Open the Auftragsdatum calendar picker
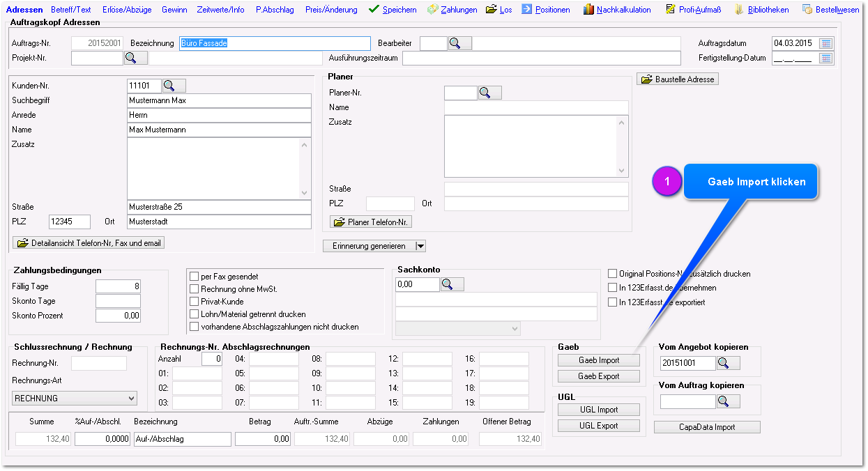This screenshot has height=471, width=868. [x=827, y=43]
